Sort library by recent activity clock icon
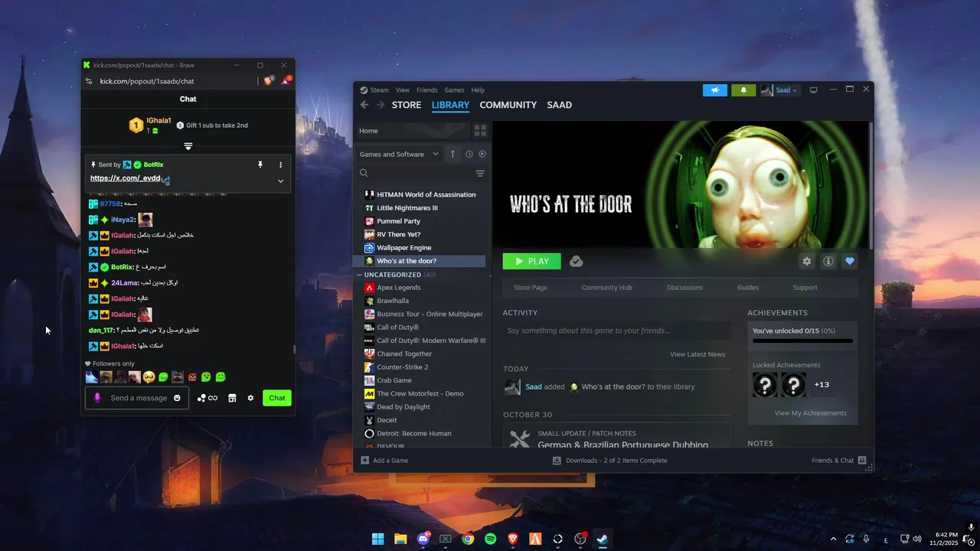This screenshot has width=980, height=551. click(x=469, y=154)
